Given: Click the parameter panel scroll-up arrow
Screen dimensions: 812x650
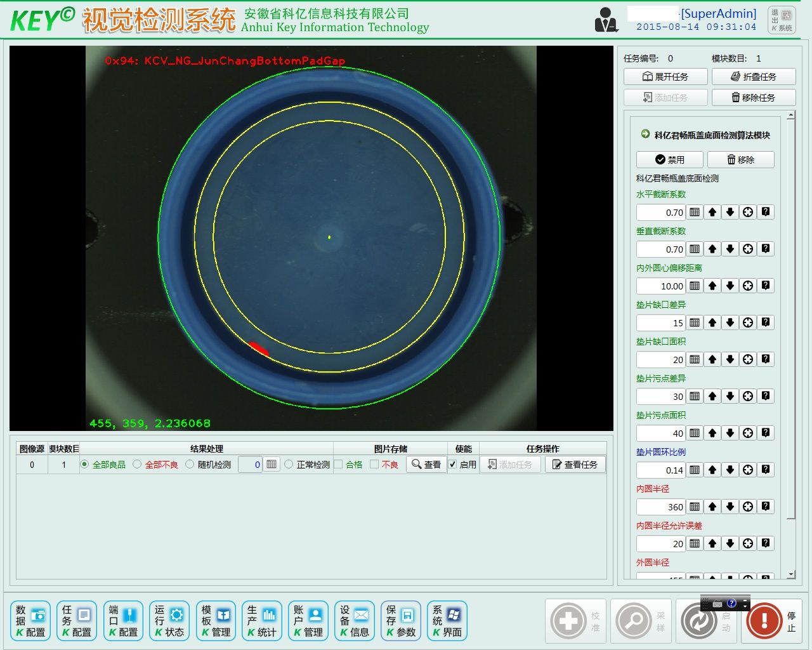Looking at the screenshot, I should click(790, 116).
